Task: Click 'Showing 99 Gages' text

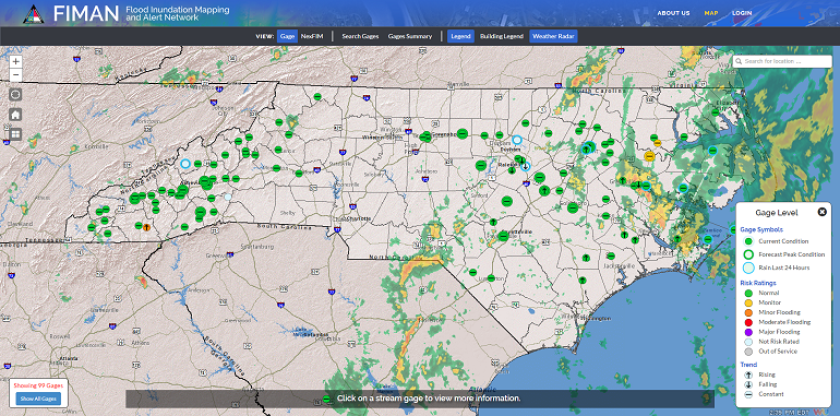Action: tap(38, 386)
